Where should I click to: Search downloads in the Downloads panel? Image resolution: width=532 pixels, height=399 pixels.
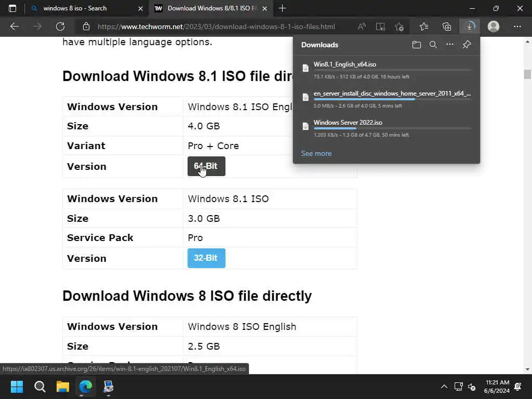[x=433, y=45]
